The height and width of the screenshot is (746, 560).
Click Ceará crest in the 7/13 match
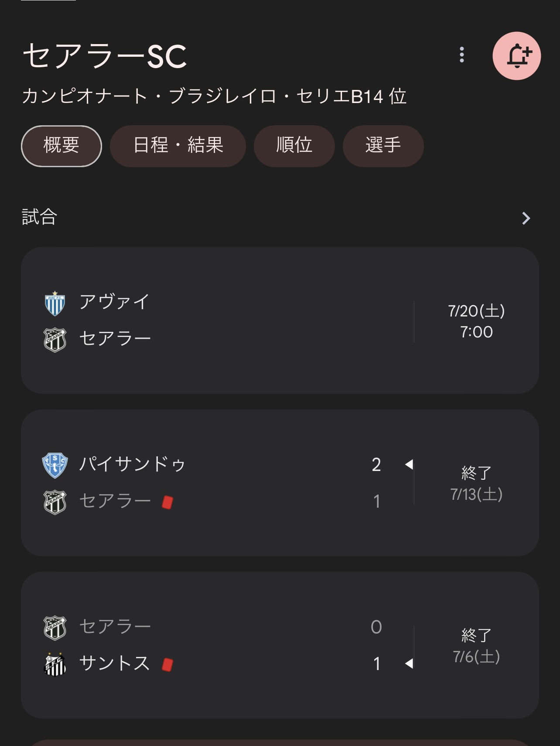pos(55,502)
